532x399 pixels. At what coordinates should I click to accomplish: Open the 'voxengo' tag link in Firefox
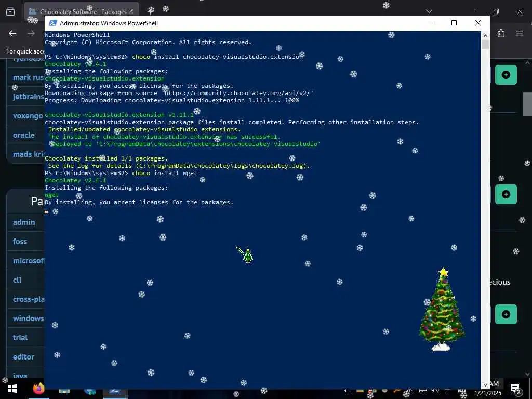[29, 116]
